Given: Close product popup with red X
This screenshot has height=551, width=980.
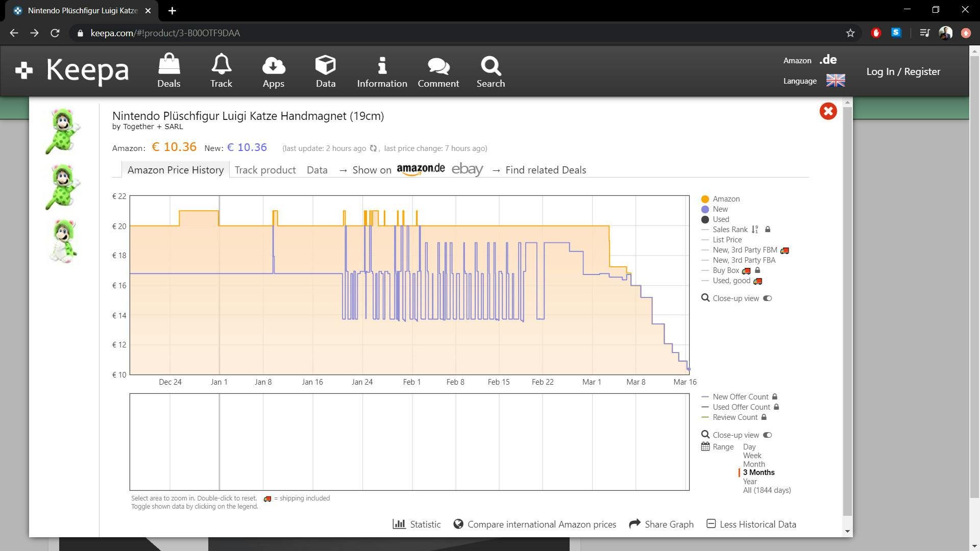Looking at the screenshot, I should [x=828, y=111].
